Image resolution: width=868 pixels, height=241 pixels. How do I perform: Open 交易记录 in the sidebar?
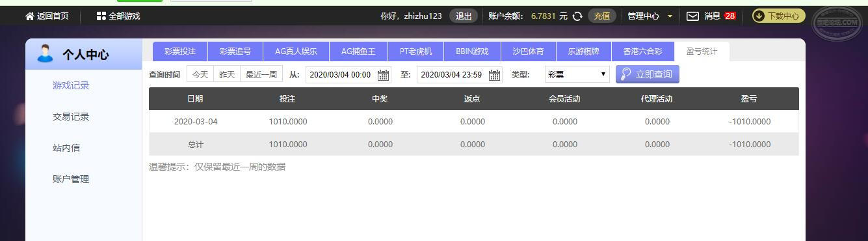[x=71, y=117]
